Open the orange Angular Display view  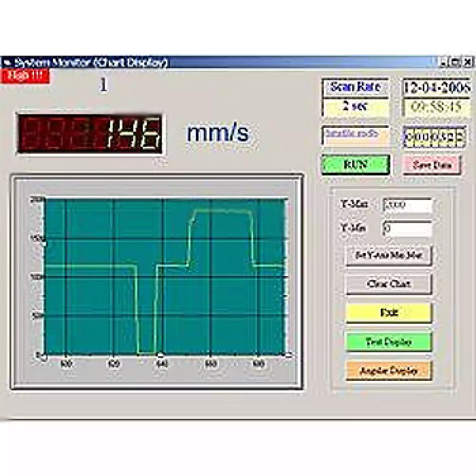[389, 371]
